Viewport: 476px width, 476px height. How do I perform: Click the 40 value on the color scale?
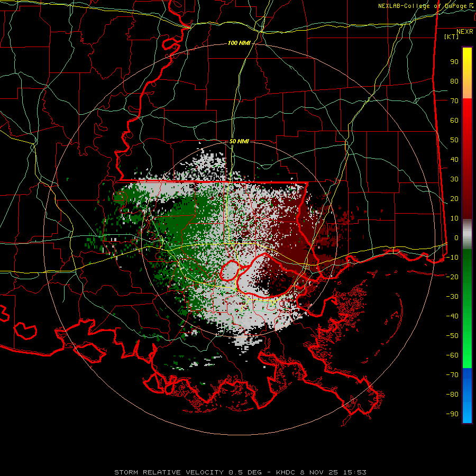pos(454,160)
